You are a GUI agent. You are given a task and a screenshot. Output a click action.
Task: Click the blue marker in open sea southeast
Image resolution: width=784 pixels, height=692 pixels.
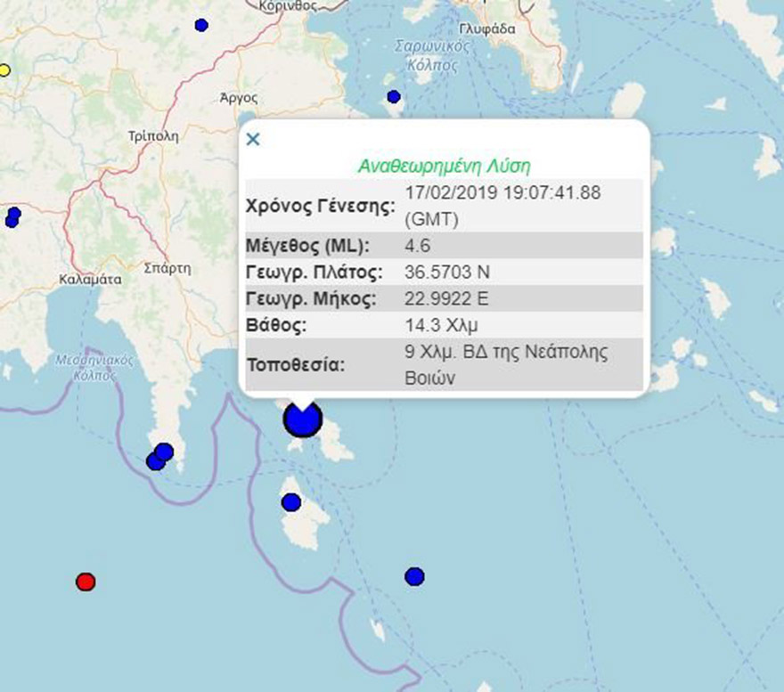[x=414, y=576]
